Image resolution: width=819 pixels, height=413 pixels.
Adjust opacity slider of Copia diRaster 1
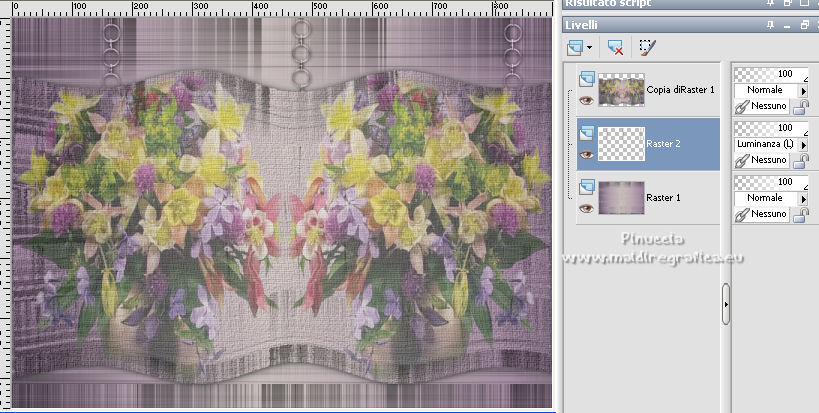pyautogui.click(x=771, y=74)
